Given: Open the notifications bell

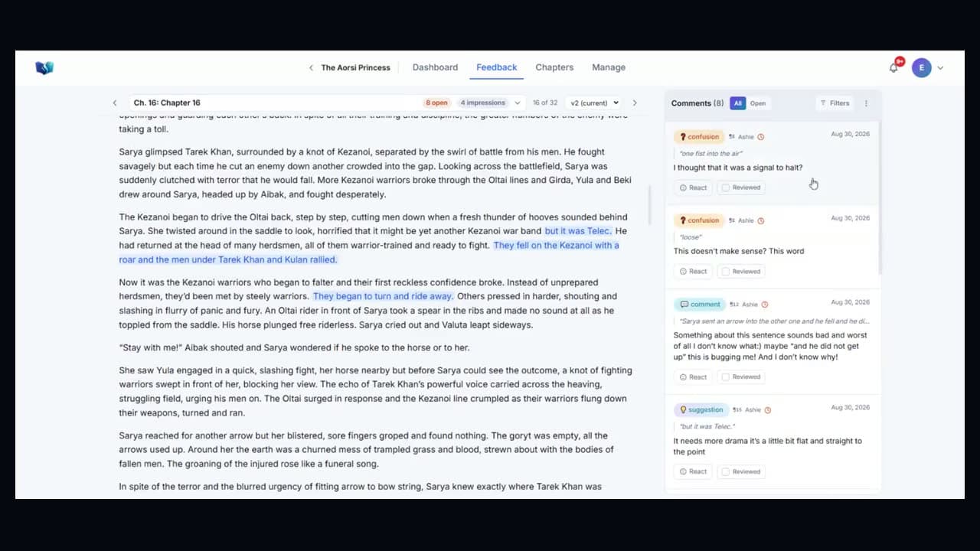Looking at the screenshot, I should (893, 68).
